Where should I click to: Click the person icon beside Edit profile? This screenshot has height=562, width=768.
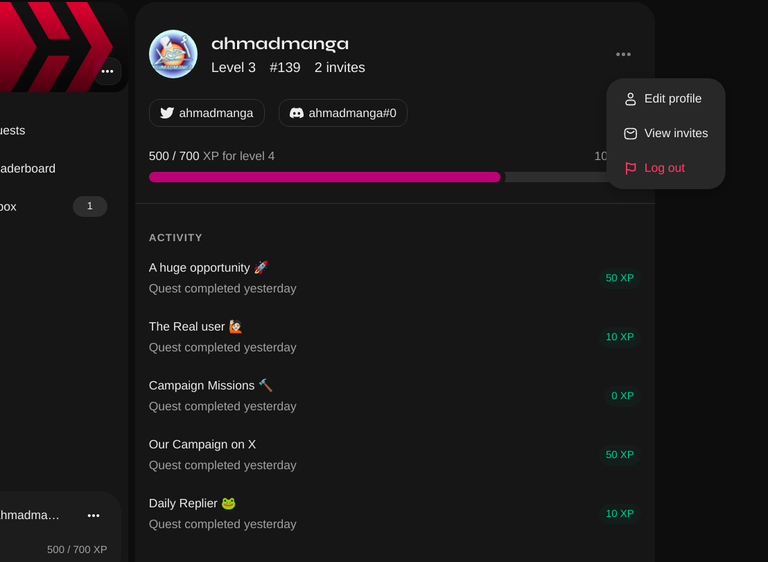630,99
